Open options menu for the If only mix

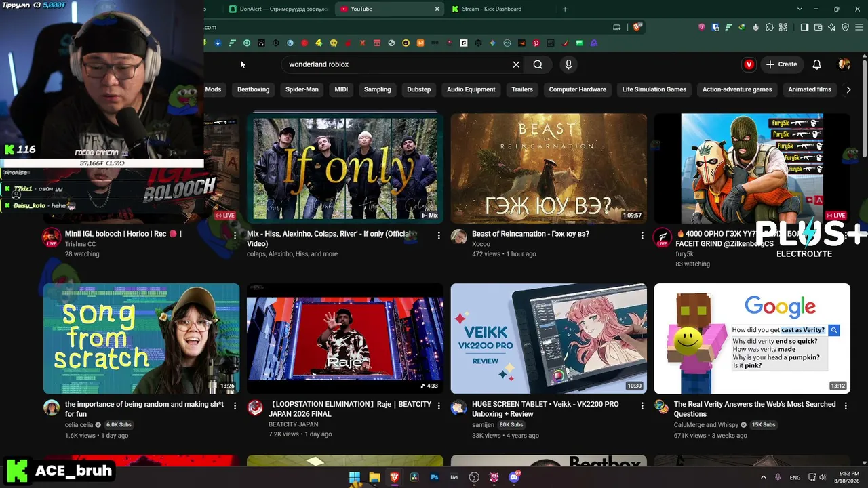(439, 235)
